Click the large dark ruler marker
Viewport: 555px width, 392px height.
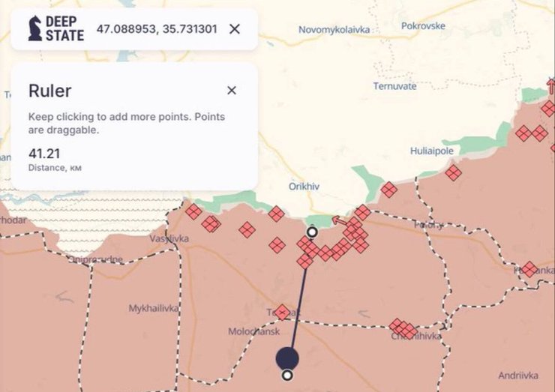coord(287,358)
